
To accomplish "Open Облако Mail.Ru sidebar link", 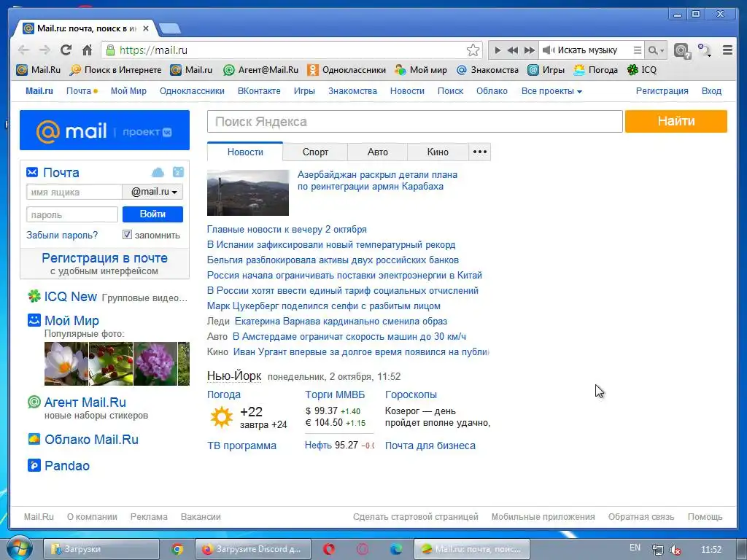I will coord(91,440).
